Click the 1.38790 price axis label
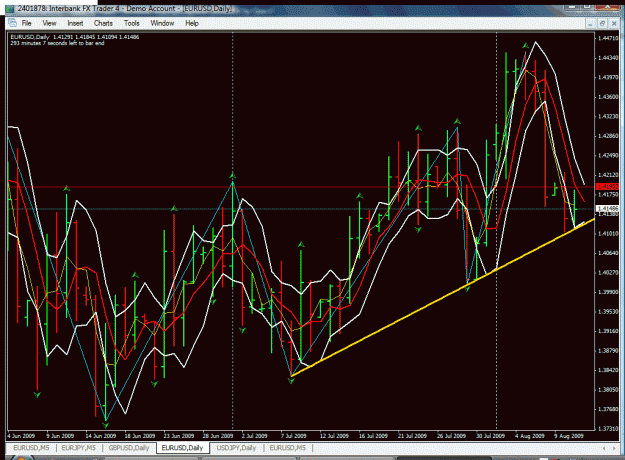 point(607,351)
